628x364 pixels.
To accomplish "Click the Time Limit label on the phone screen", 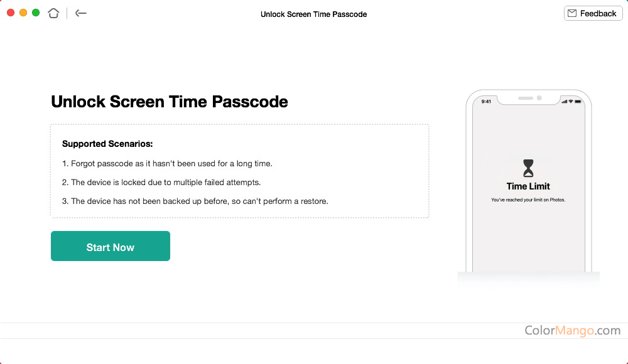I will 528,187.
